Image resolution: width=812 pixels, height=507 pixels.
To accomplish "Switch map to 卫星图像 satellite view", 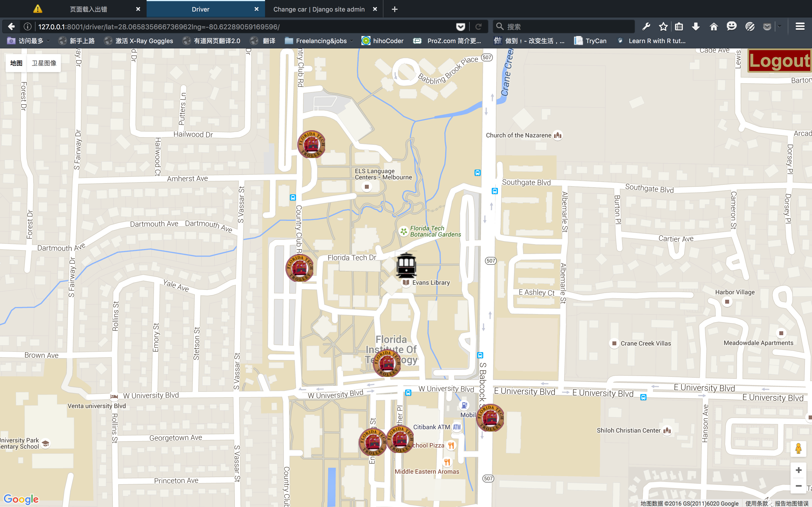I will click(x=44, y=63).
